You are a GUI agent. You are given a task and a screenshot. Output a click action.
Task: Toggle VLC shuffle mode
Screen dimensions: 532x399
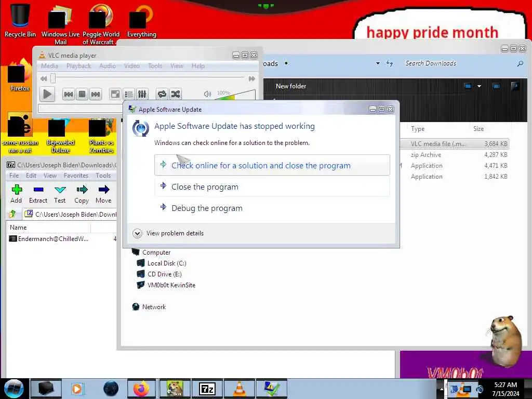point(176,94)
